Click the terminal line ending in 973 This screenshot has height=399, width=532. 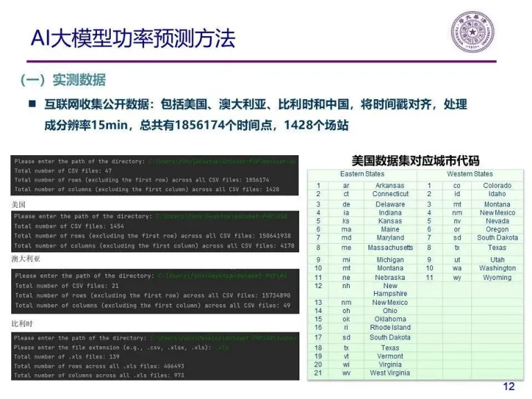pos(99,375)
